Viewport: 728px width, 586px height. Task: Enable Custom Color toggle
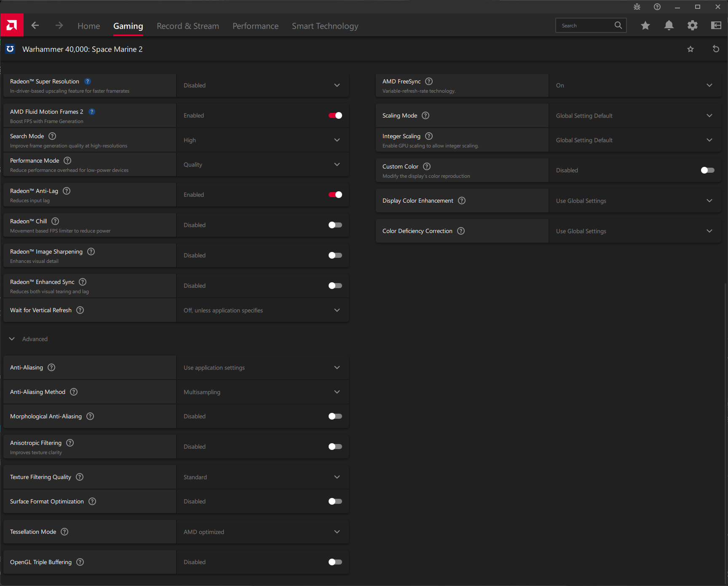pyautogui.click(x=708, y=170)
